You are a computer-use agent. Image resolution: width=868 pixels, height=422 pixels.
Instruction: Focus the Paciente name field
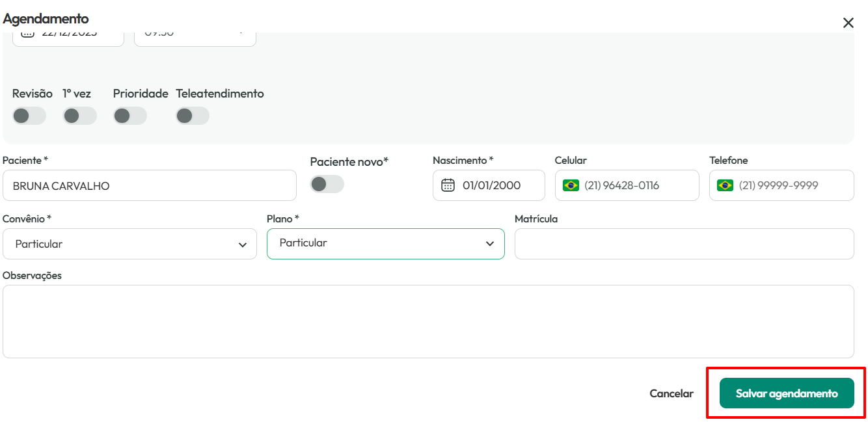point(150,185)
